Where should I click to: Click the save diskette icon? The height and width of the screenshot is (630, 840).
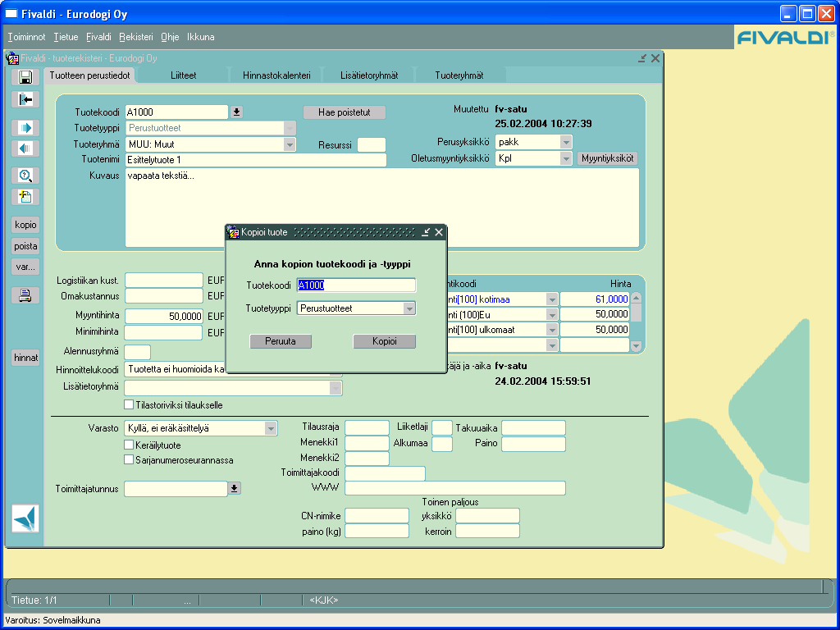click(25, 78)
